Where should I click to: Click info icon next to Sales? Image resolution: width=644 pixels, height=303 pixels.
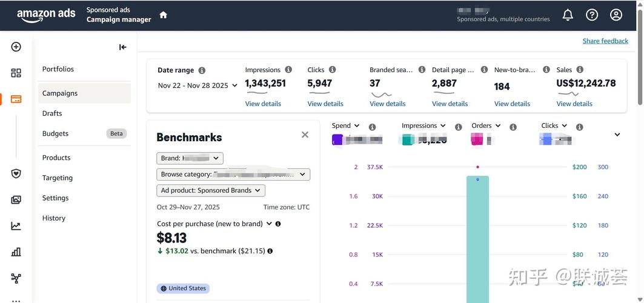pyautogui.click(x=580, y=69)
